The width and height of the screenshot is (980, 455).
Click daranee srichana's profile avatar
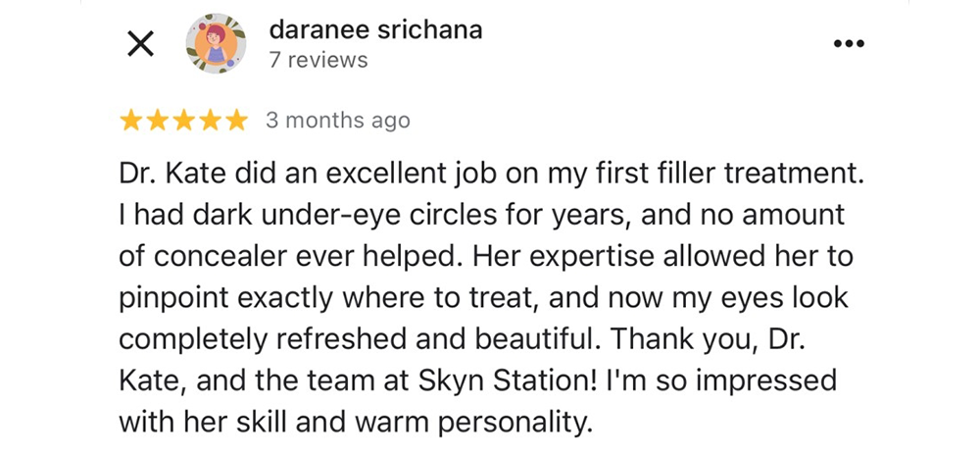(x=217, y=45)
